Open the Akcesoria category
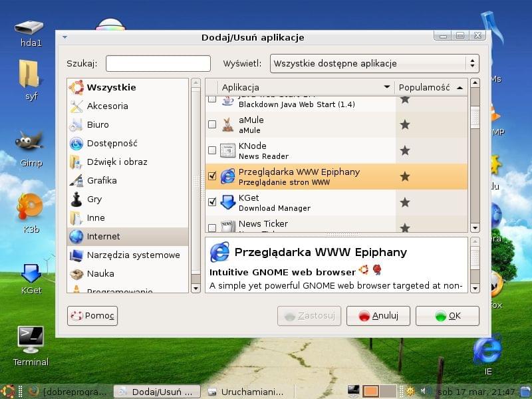Image resolution: width=532 pixels, height=399 pixels. [x=127, y=106]
